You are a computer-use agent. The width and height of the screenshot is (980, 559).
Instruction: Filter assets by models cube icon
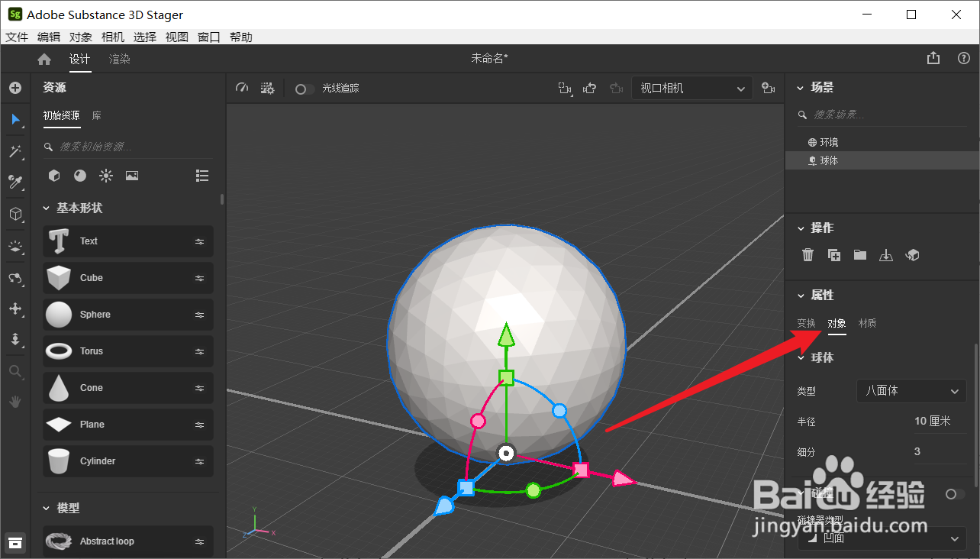pos(54,176)
